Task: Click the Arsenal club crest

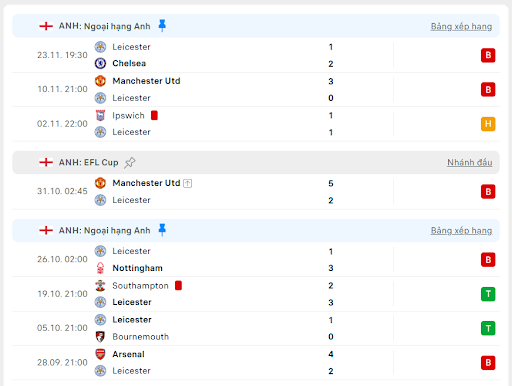Action: pos(100,354)
